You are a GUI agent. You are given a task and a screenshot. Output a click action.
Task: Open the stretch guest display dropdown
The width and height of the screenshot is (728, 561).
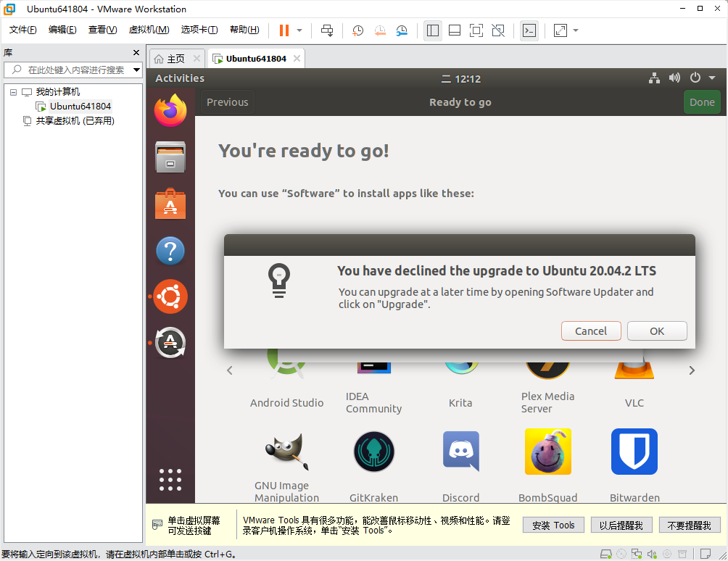click(576, 30)
